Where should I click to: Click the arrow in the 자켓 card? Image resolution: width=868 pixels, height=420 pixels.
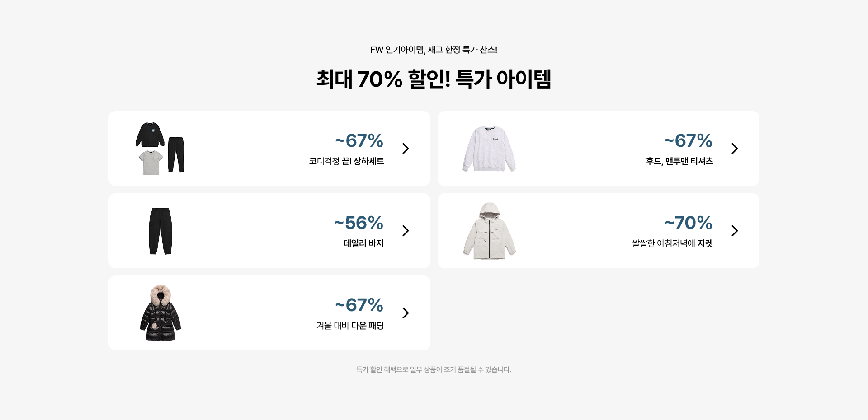coord(735,231)
